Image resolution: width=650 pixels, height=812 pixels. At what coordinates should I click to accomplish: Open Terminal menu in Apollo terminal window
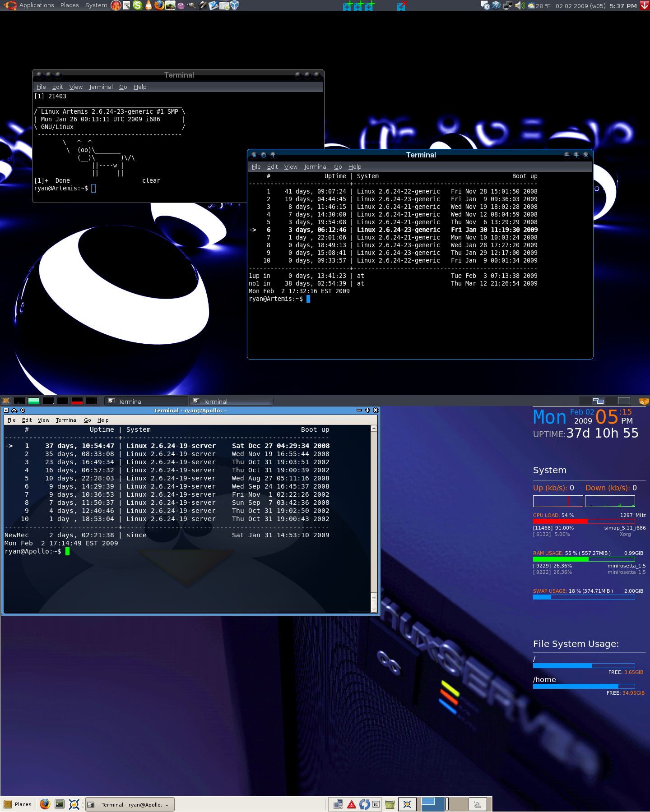coord(67,420)
